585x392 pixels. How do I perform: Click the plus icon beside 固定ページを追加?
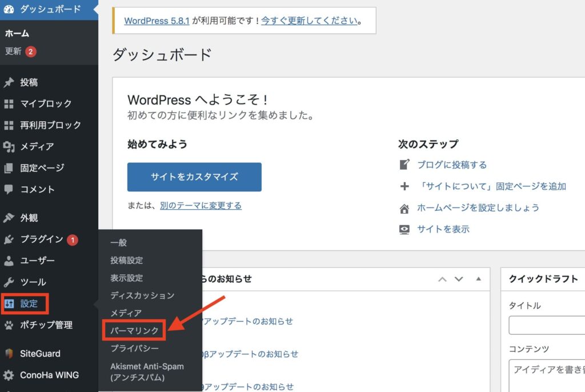click(x=404, y=186)
